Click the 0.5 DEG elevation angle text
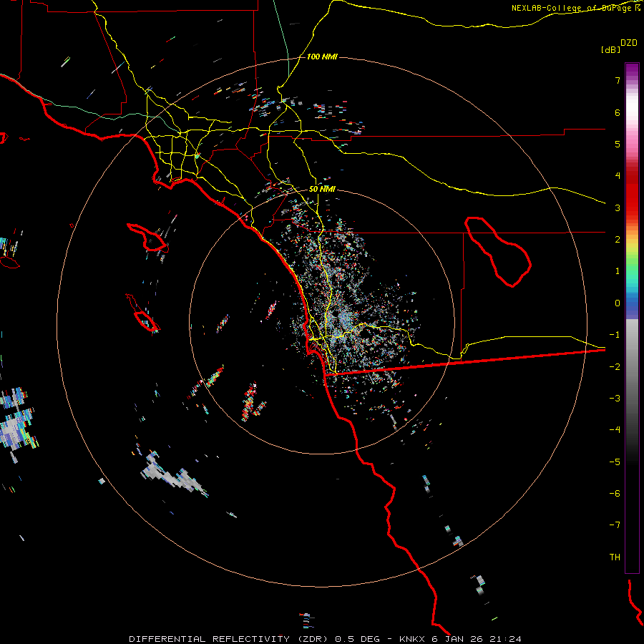Viewport: 644px width, 644px height. (358, 639)
